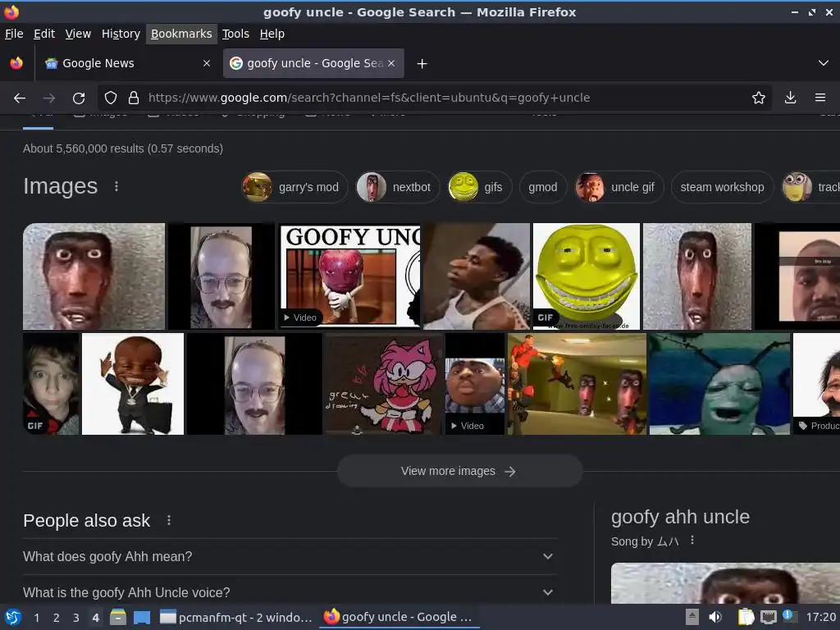Image resolution: width=840 pixels, height=630 pixels.
Task: Switch to workspace 4
Action: (x=96, y=618)
